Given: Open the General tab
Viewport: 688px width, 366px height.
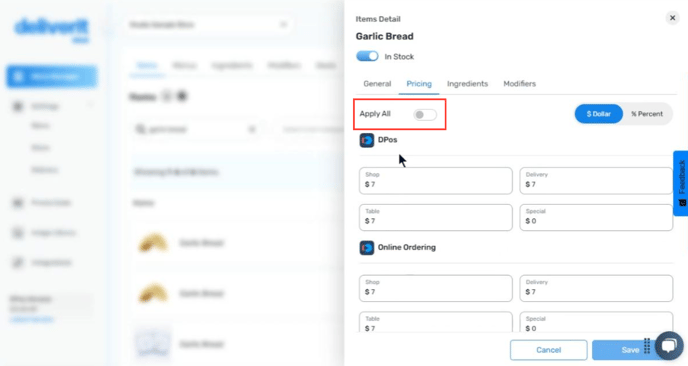Looking at the screenshot, I should (377, 84).
